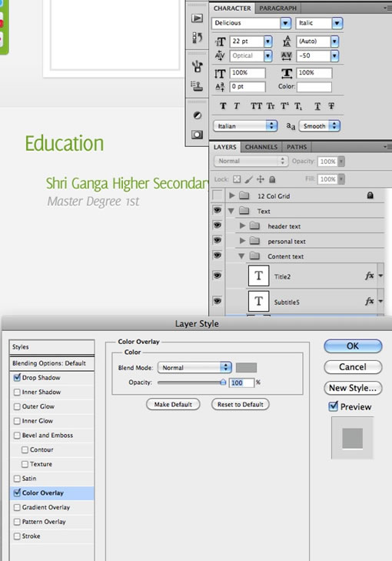Click the Make Default button
Image resolution: width=392 pixels, height=561 pixels.
coord(173,404)
